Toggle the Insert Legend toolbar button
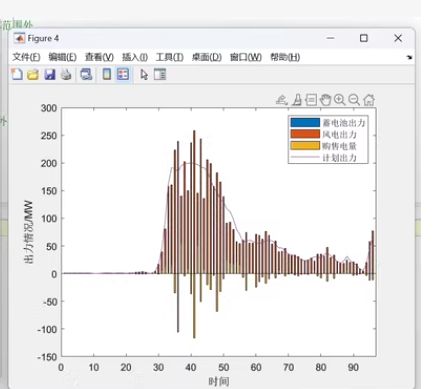Viewport: 434px width, 389px height. pos(123,74)
